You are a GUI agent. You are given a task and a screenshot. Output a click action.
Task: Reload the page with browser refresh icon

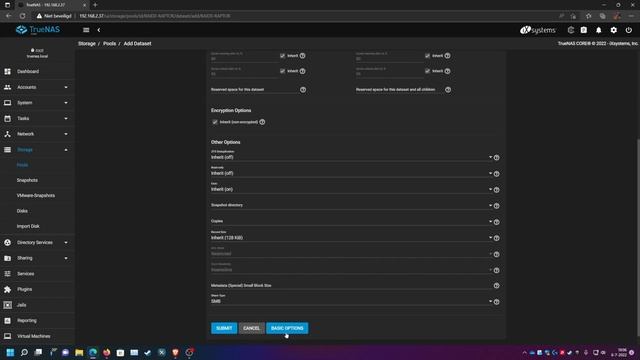pyautogui.click(x=22, y=16)
